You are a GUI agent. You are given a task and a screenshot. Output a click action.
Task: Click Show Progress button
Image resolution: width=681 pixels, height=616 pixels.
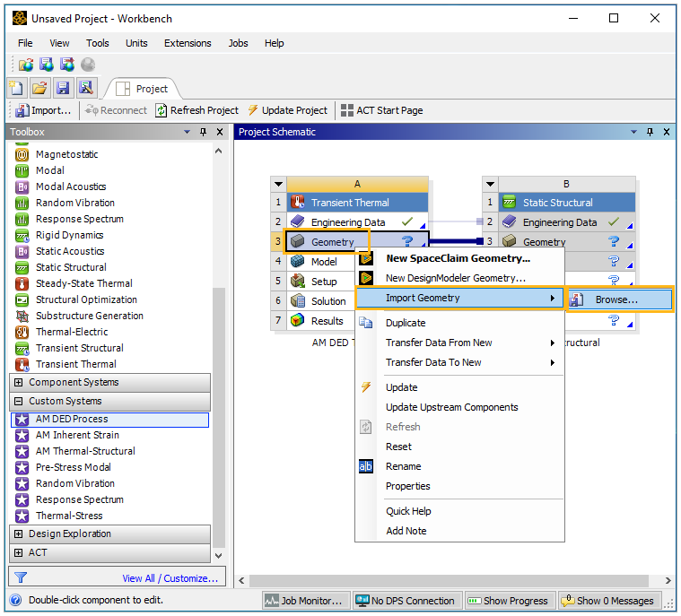510,601
